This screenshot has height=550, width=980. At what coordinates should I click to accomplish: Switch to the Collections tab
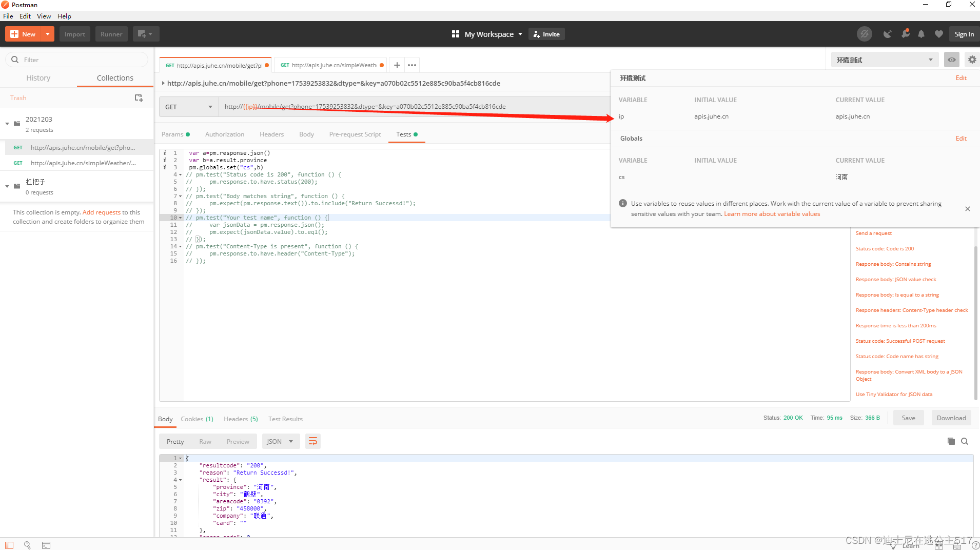pos(115,78)
